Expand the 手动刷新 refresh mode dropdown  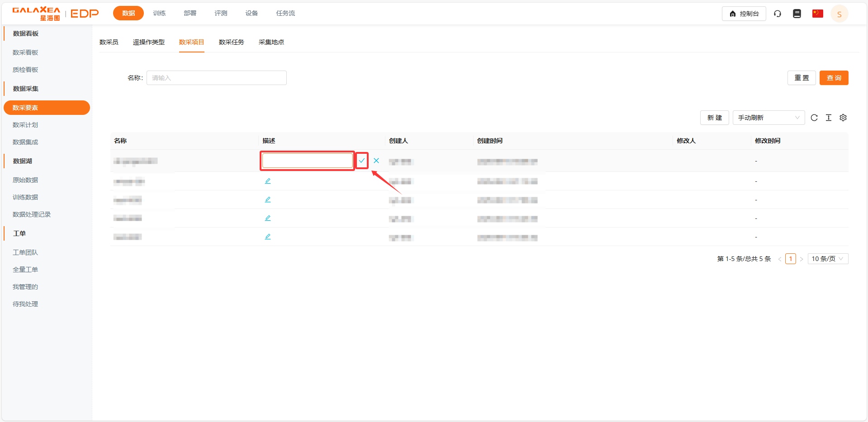768,118
